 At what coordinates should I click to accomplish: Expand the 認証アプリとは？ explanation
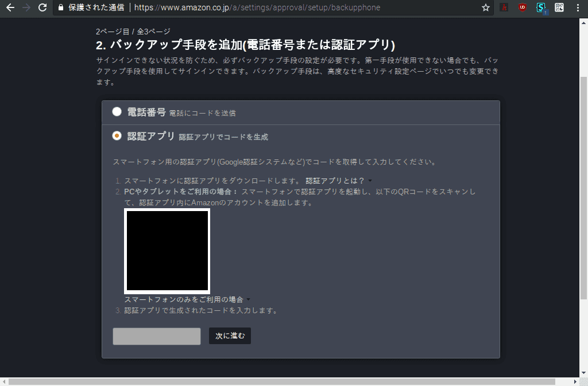tap(339, 181)
